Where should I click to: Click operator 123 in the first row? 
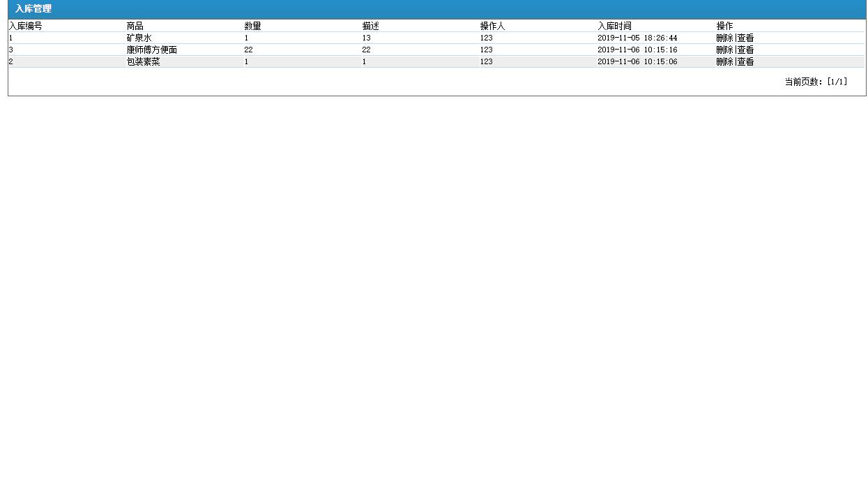click(x=486, y=38)
